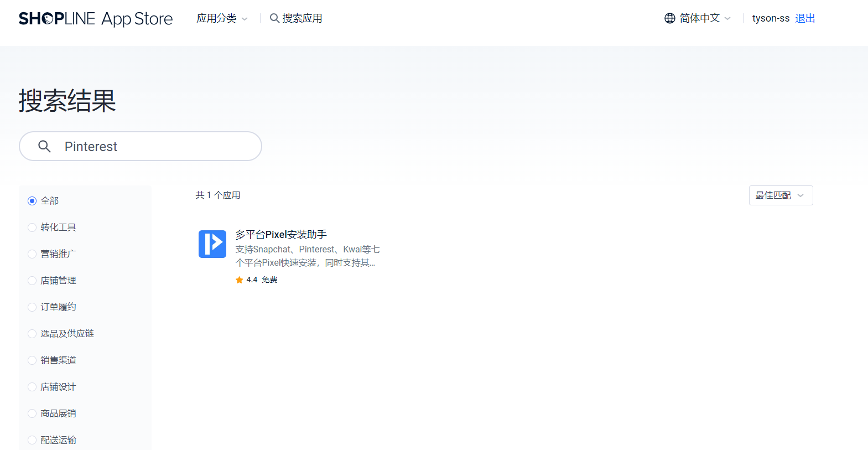Click the search icon inside Pinterest field
This screenshot has height=450, width=868.
(44, 146)
